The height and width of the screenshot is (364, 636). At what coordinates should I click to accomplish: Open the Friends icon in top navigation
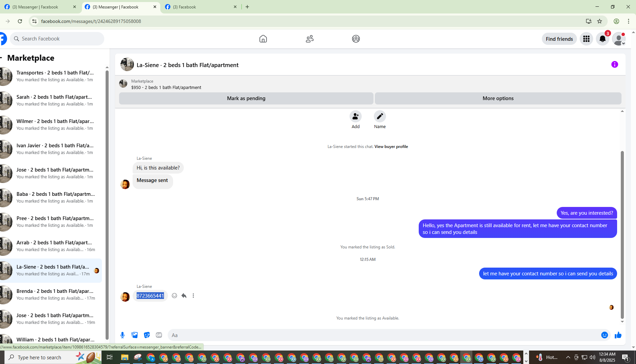click(310, 39)
